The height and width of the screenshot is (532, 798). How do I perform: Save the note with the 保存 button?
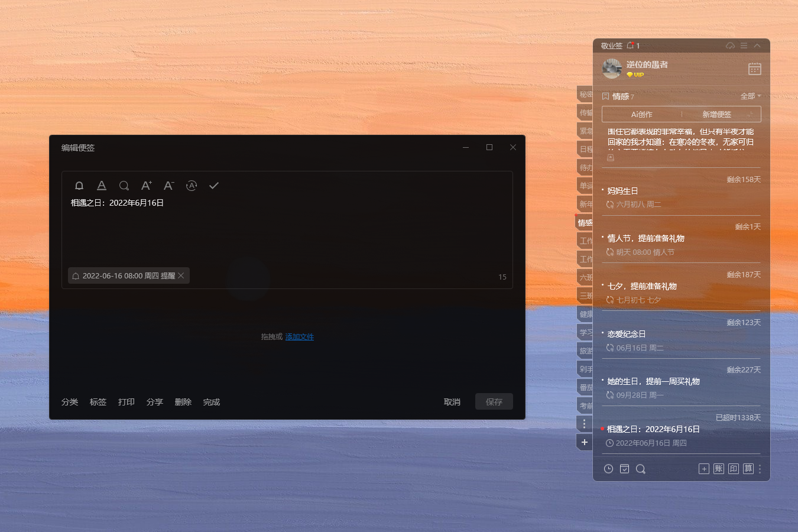point(494,401)
